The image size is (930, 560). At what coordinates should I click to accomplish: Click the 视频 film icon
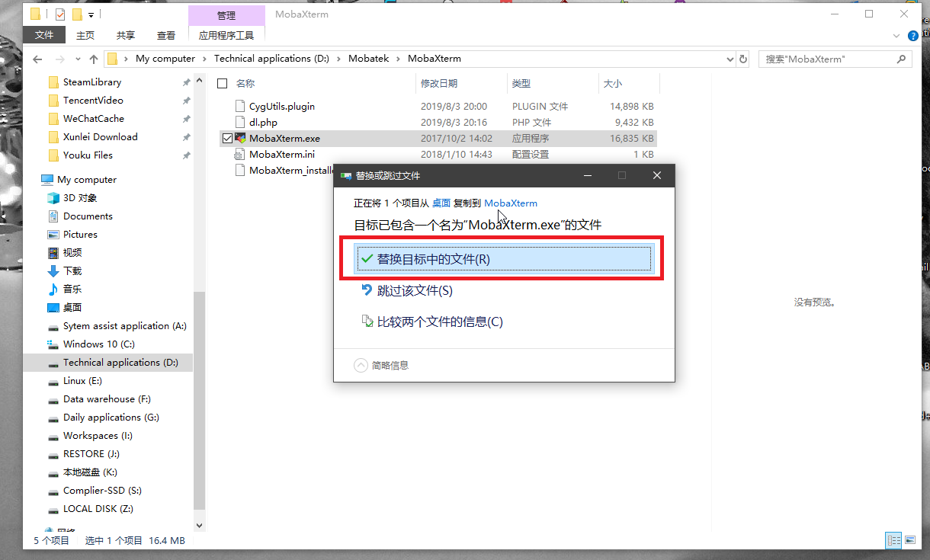[x=53, y=252]
